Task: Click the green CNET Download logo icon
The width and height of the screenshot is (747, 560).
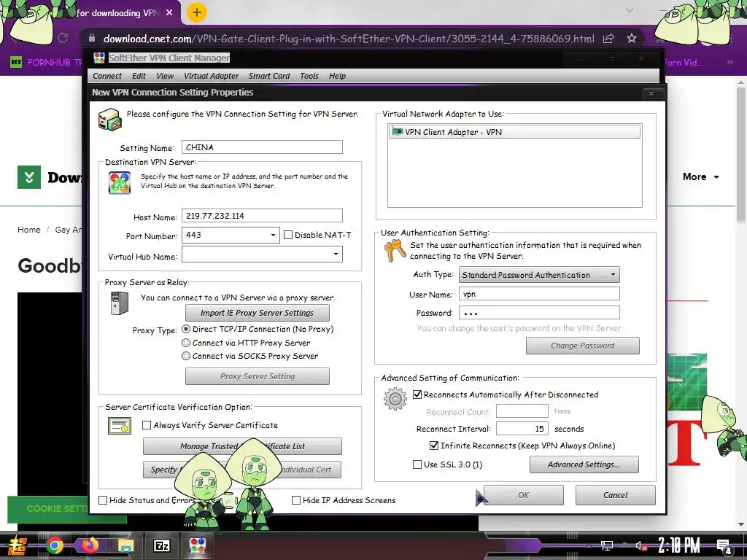Action: click(x=29, y=177)
